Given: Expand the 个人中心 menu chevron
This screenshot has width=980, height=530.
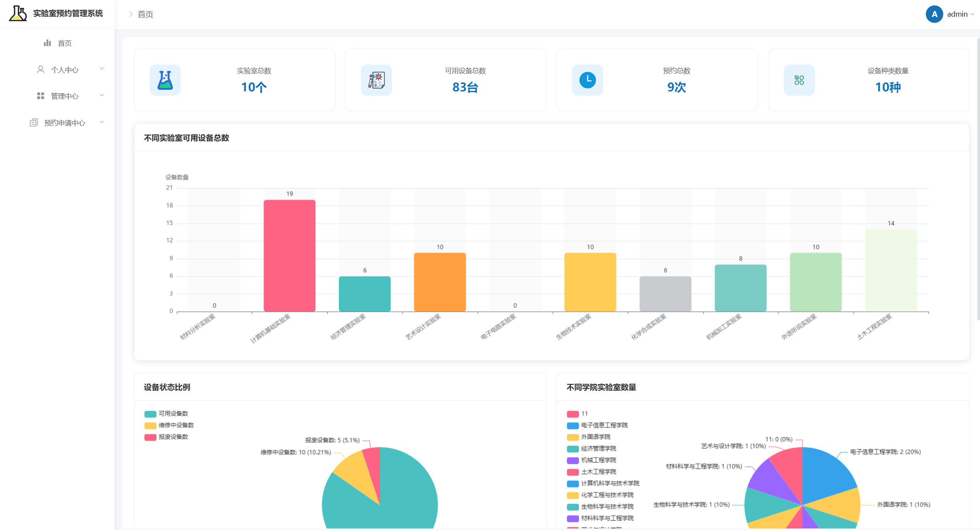Looking at the screenshot, I should [102, 69].
